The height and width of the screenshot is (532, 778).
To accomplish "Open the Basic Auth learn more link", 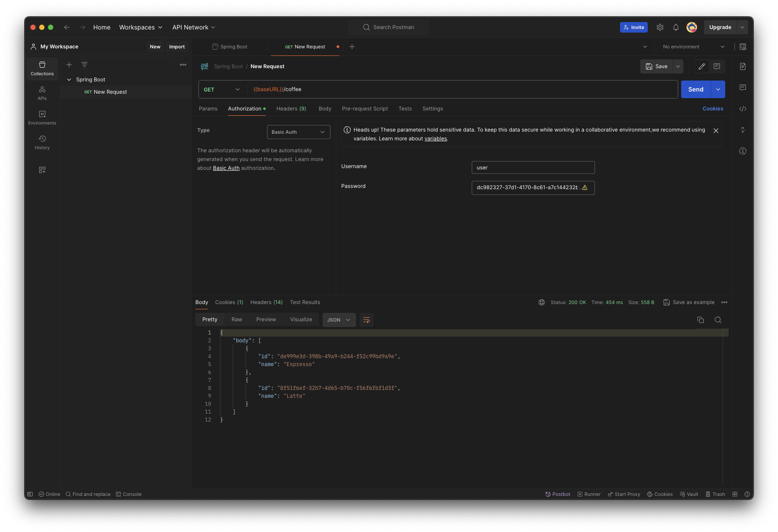I will coord(226,168).
